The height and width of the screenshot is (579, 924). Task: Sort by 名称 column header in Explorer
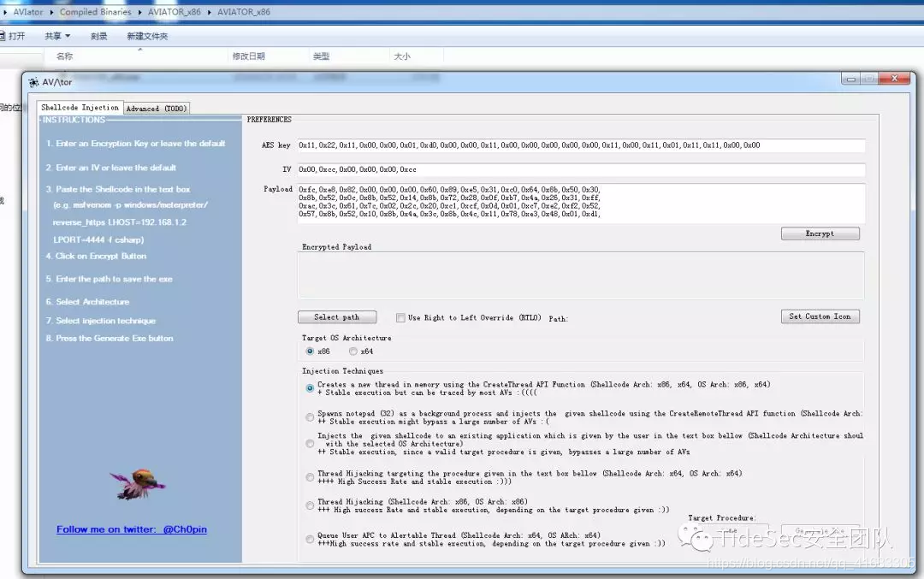pyautogui.click(x=65, y=56)
